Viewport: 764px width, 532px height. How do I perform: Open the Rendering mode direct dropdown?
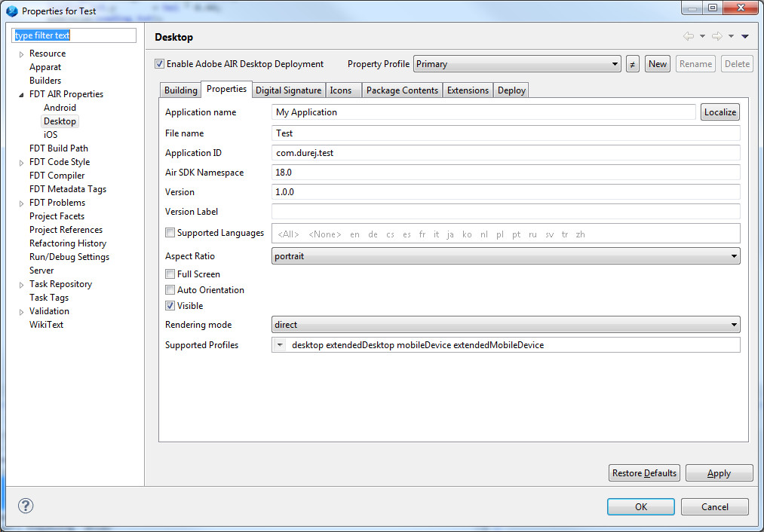(x=506, y=325)
